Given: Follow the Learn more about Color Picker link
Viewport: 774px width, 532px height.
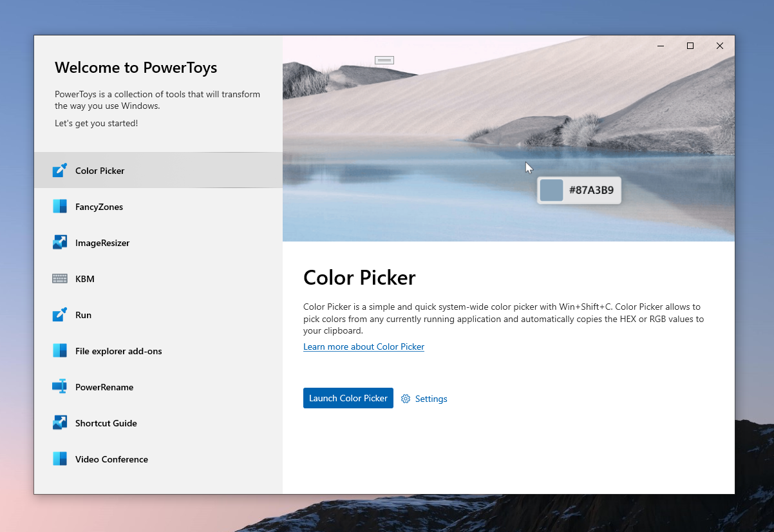Looking at the screenshot, I should coord(364,347).
